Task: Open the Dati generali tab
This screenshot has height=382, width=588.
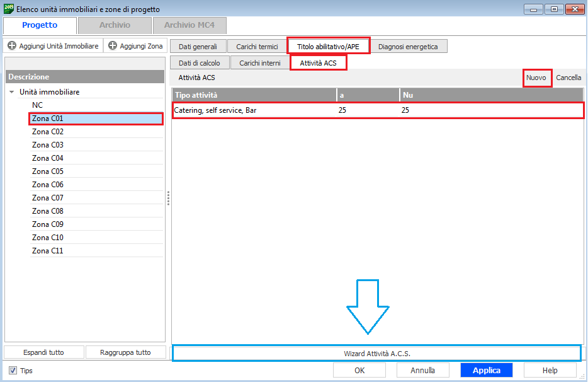Action: 198,47
